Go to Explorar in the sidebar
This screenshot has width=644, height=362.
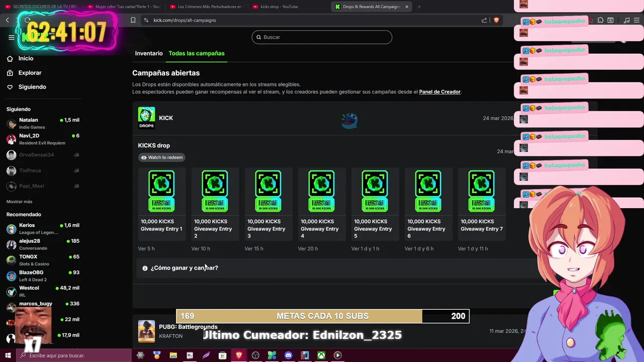(30, 73)
